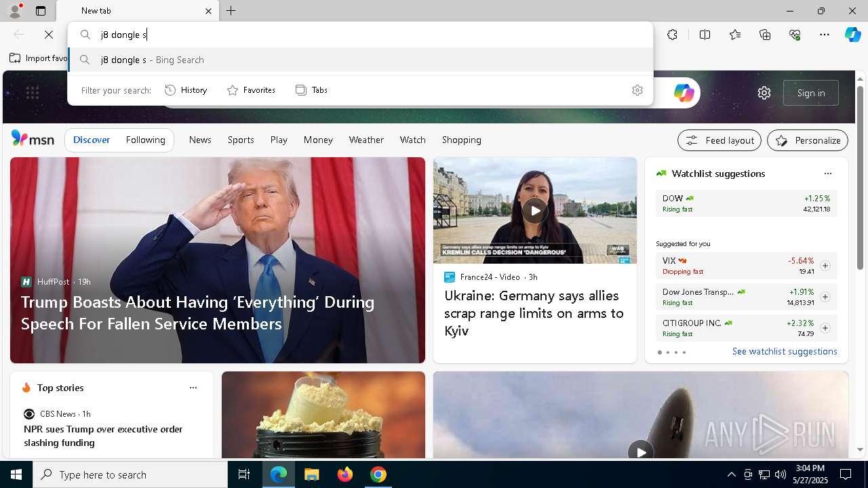Screen dimensions: 868x488
Task: Stop loading the page
Action: pyautogui.click(x=49, y=35)
